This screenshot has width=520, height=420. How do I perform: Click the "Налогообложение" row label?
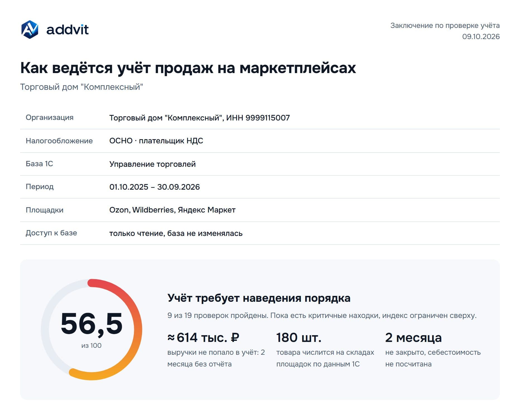click(x=59, y=141)
